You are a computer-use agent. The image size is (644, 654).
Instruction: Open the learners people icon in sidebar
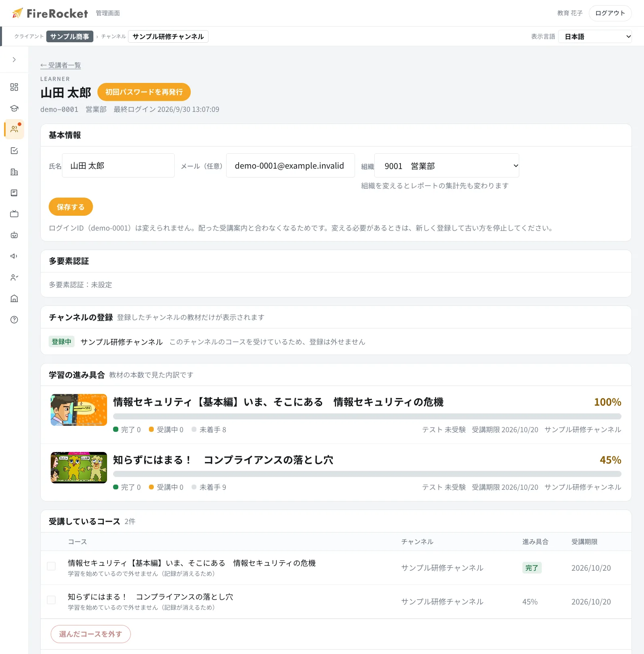pyautogui.click(x=14, y=129)
